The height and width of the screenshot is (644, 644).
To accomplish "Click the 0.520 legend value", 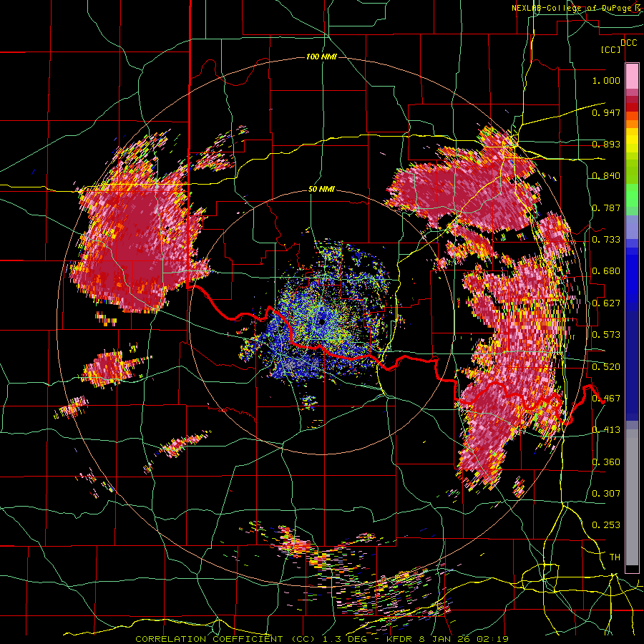I will [x=606, y=367].
